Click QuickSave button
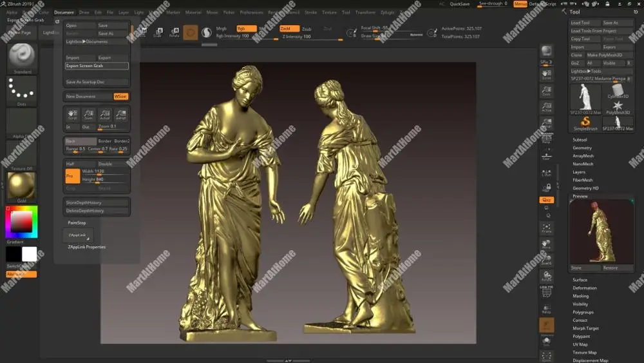Viewport: 644px width, 363px height. 460,4
